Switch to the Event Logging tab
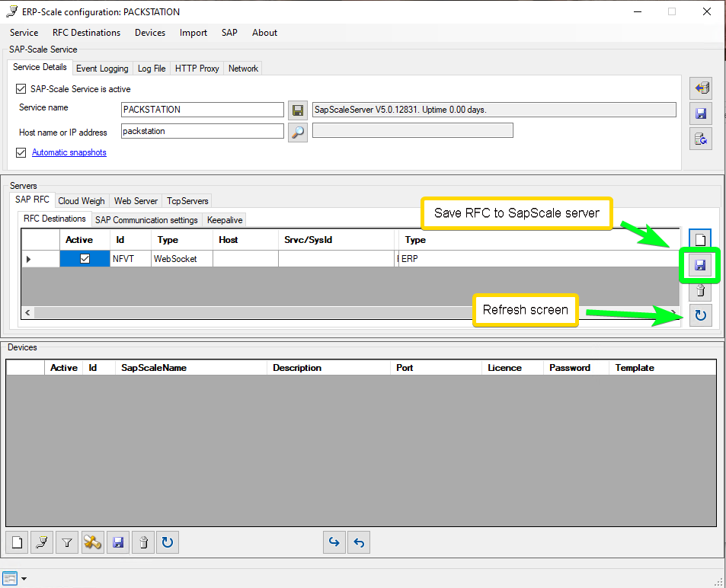The width and height of the screenshot is (726, 588). [102, 69]
